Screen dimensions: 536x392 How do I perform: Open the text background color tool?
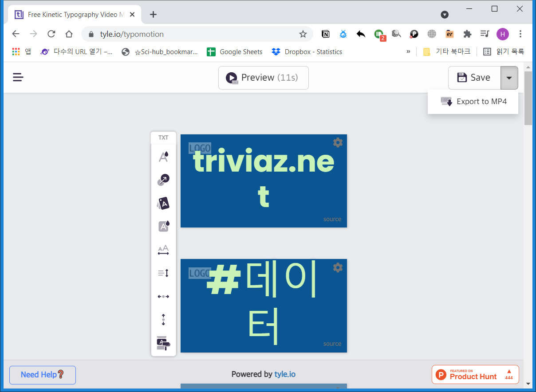pos(163,227)
